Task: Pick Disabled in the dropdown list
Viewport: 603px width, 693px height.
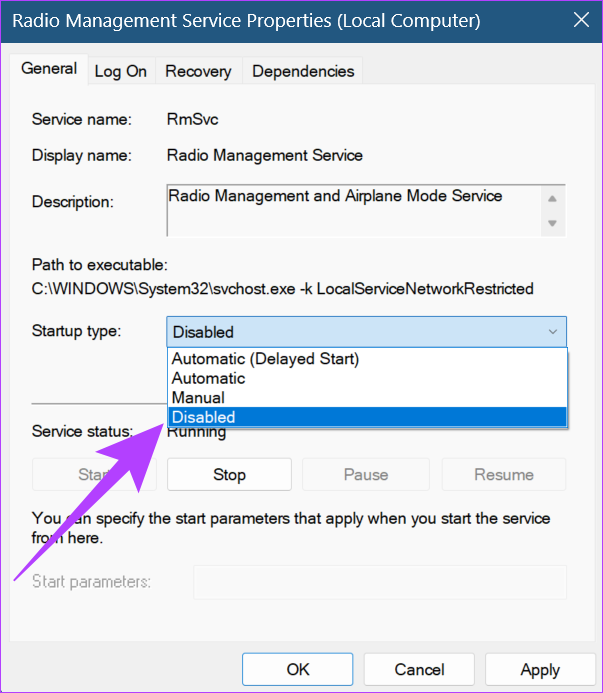Action: click(x=367, y=417)
